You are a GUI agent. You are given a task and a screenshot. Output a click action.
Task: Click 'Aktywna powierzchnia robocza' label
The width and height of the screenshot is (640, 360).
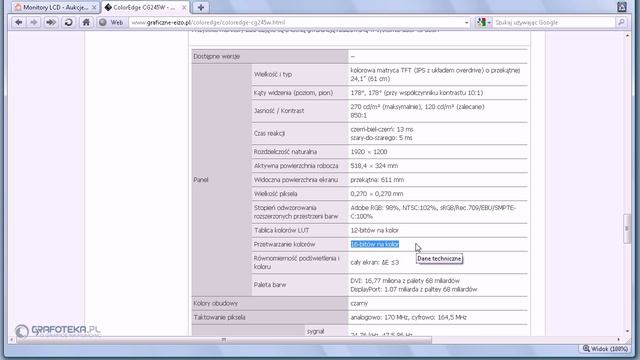point(296,166)
